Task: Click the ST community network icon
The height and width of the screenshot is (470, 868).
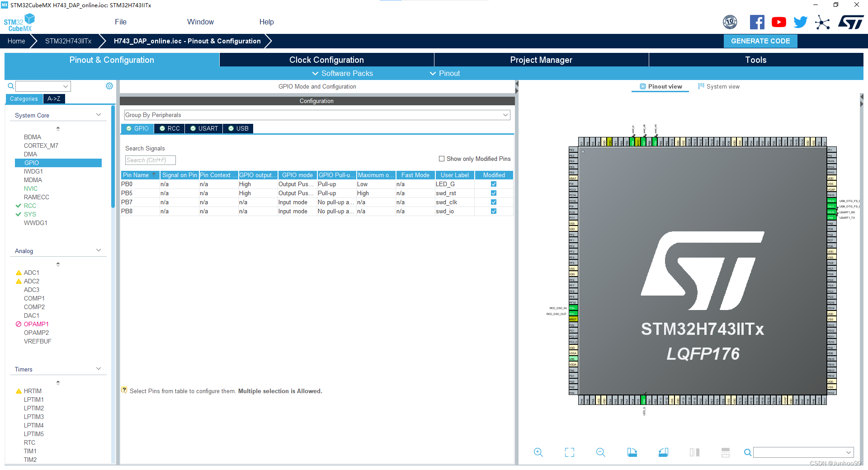Action: pos(822,22)
